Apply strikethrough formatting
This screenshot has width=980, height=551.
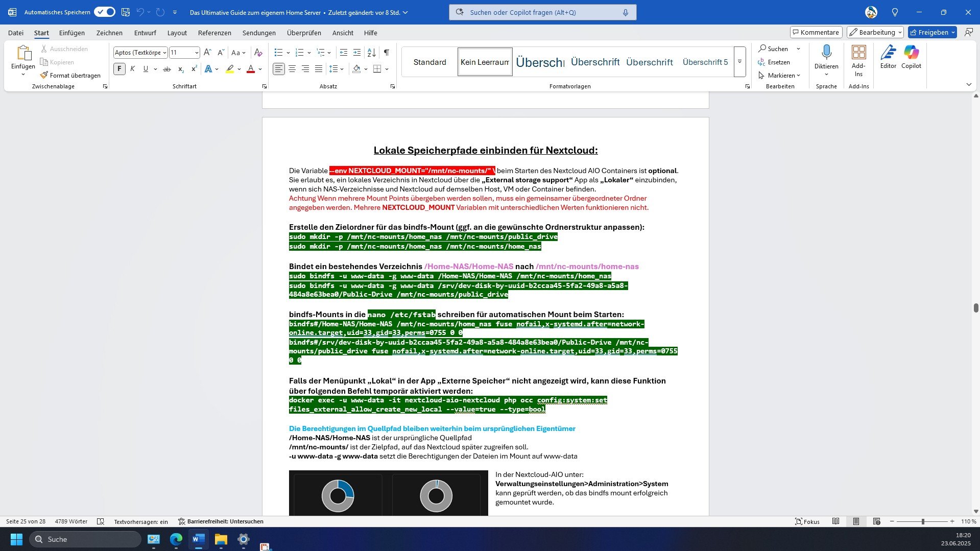[166, 68]
